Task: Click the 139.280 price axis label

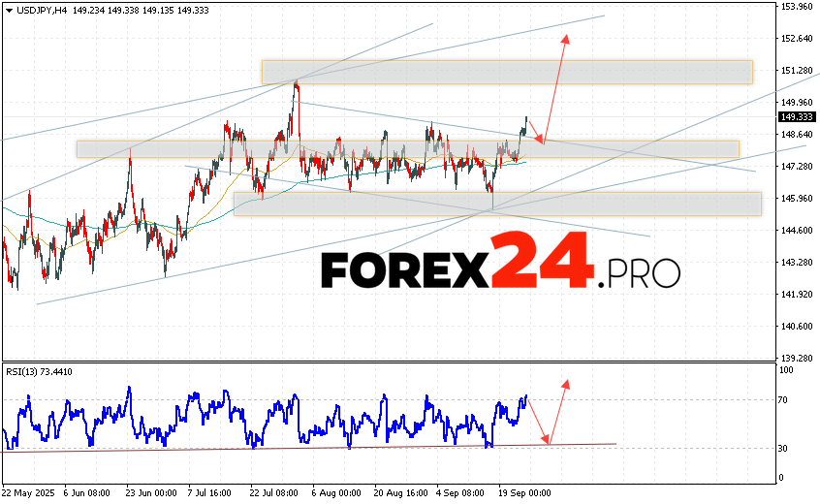Action: (x=796, y=358)
